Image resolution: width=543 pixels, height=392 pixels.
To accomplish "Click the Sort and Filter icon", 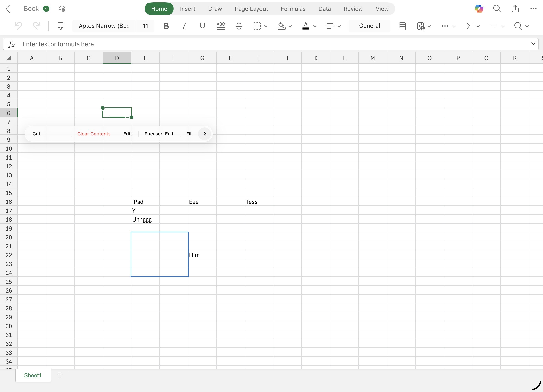I will pos(494,26).
